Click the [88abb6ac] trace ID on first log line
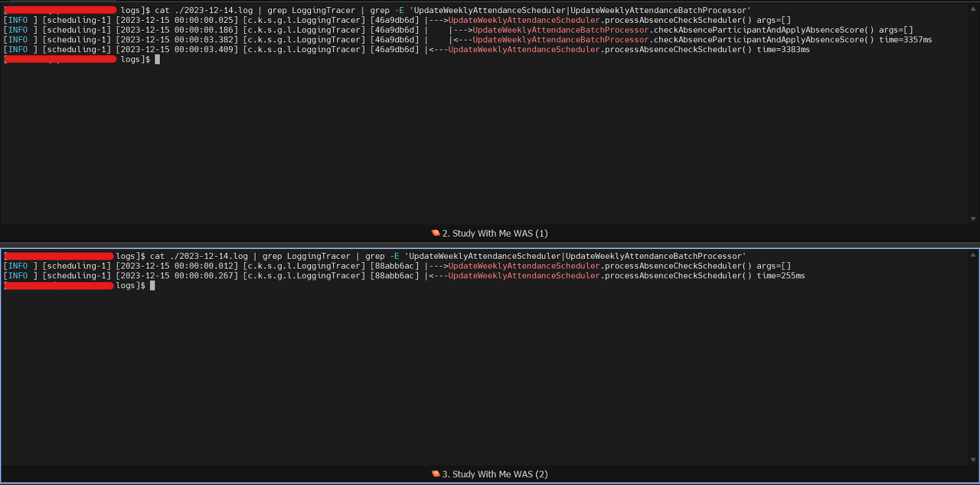The width and height of the screenshot is (980, 485). click(394, 265)
